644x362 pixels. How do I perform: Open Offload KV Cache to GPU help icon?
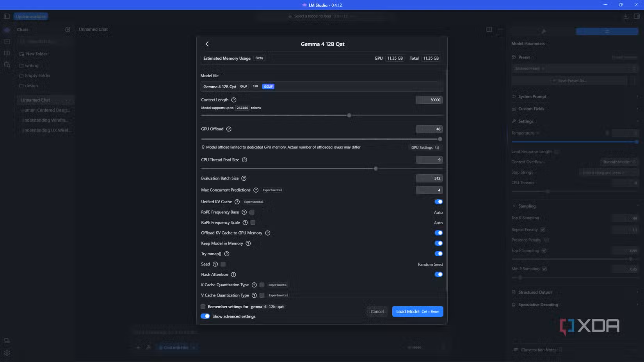click(268, 233)
